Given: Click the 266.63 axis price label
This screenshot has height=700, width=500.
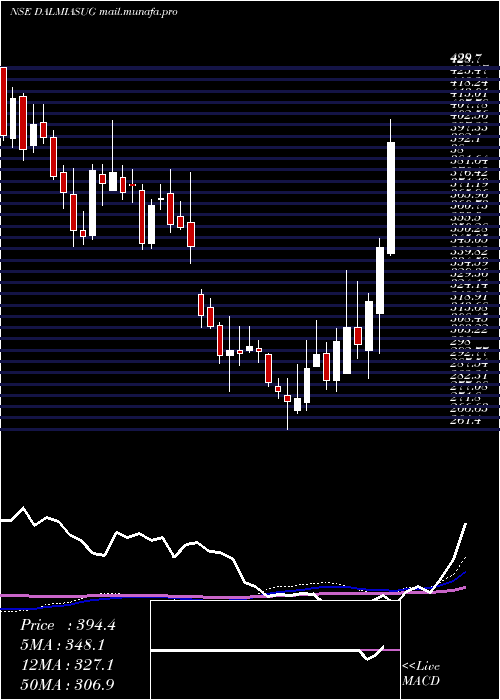Looking at the screenshot, I should tap(468, 409).
